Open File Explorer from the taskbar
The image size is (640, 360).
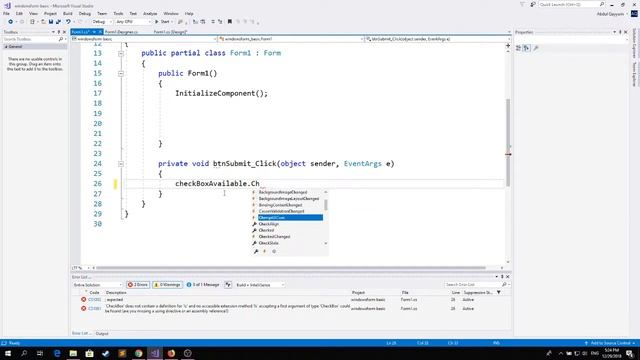point(73,353)
